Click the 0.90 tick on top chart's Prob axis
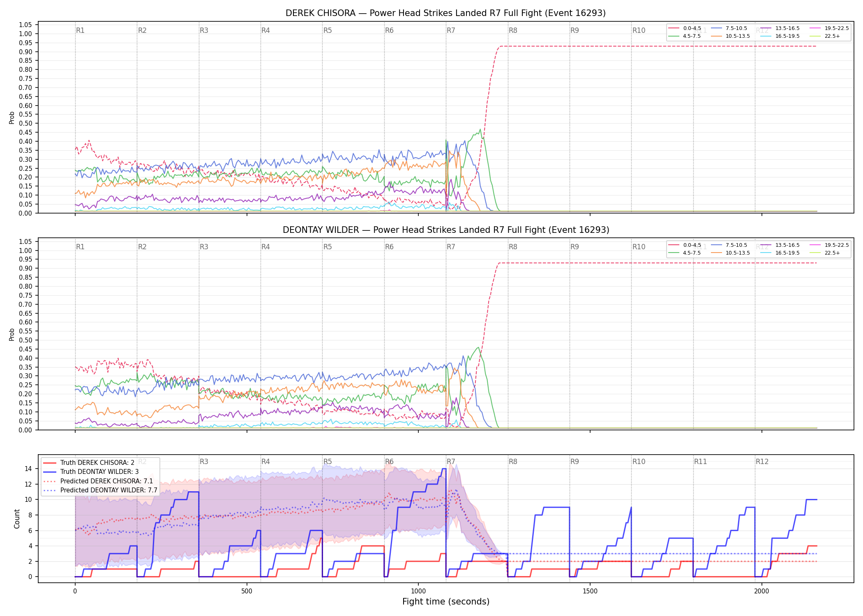 [x=25, y=52]
